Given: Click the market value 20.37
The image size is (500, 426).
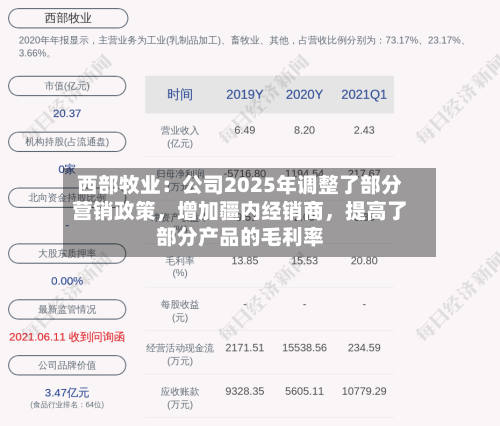Looking at the screenshot, I should pos(67,113).
